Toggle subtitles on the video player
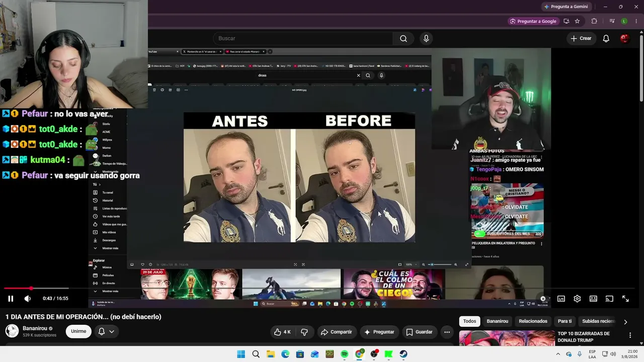The image size is (644, 362). point(561,299)
